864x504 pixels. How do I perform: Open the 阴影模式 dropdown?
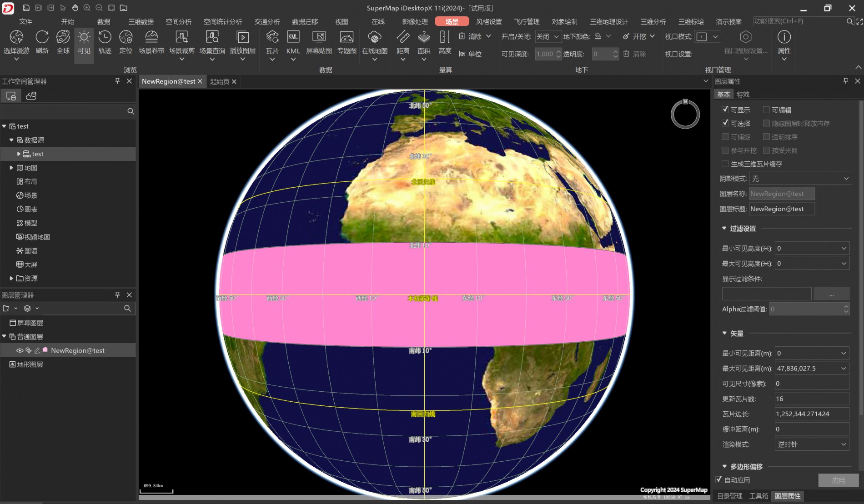pos(800,179)
